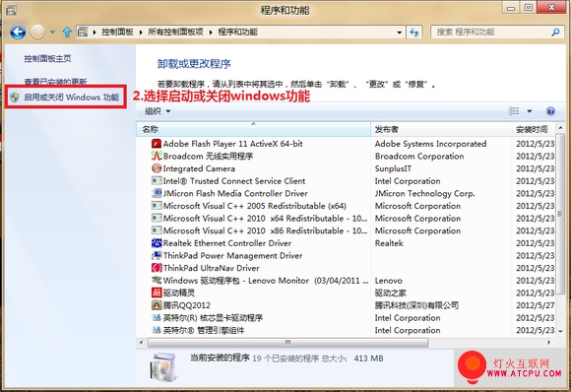Click 控制面板 breadcrumb
This screenshot has height=392, width=571.
(117, 33)
